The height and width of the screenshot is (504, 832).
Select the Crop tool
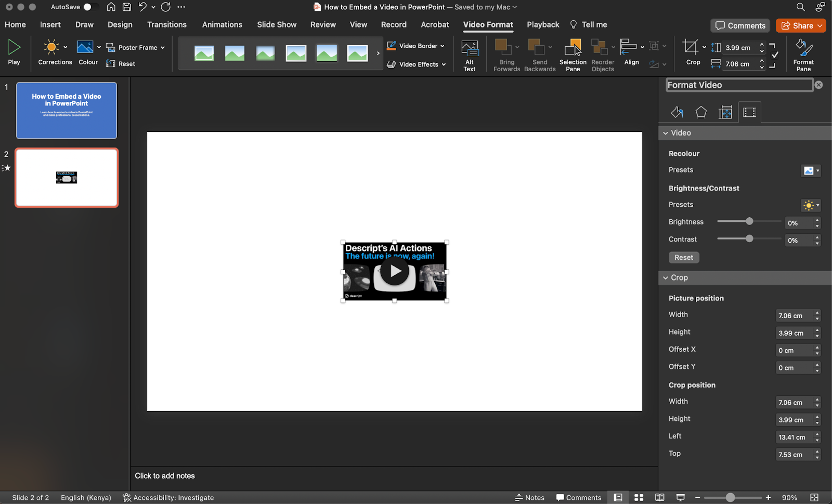692,52
